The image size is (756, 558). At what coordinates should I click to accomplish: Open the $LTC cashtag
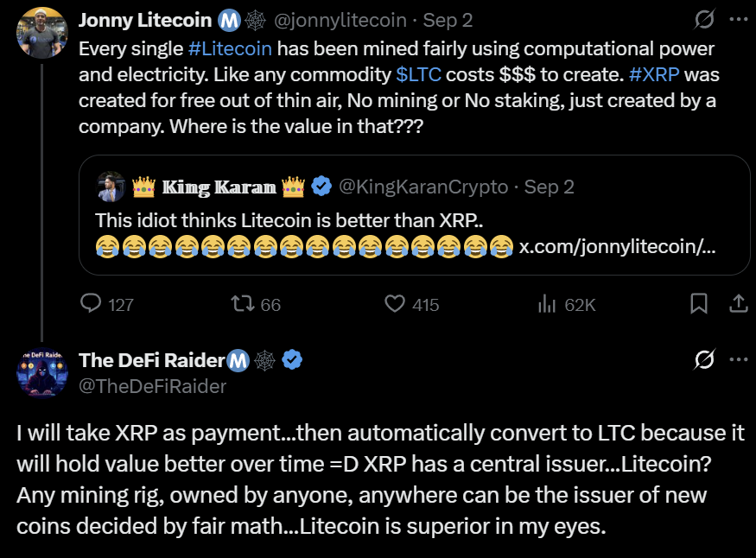[420, 75]
